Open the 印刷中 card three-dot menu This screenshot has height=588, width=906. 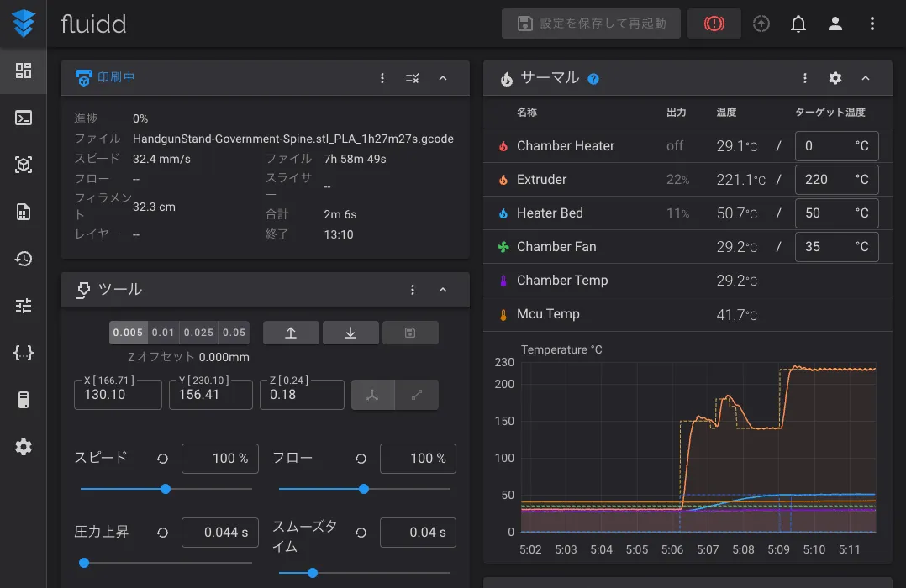(x=382, y=78)
